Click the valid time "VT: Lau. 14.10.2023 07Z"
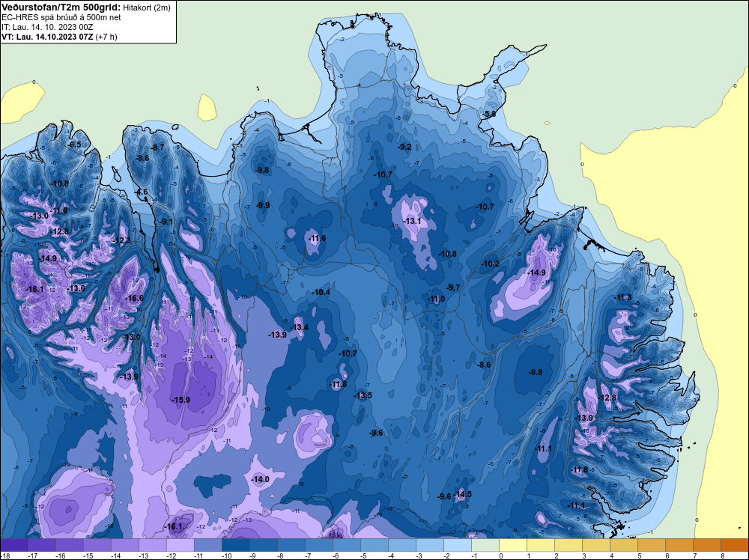 (x=48, y=37)
